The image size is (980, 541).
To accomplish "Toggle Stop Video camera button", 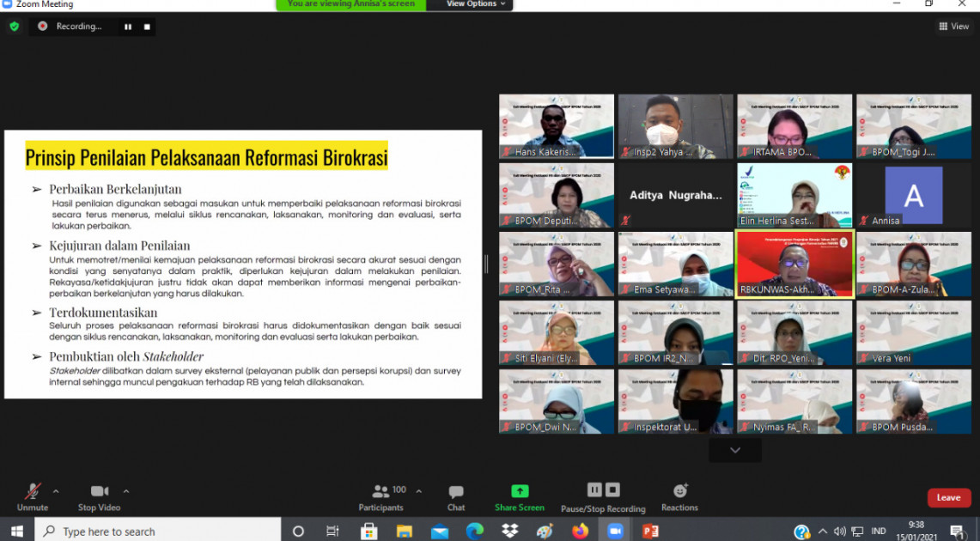I will (100, 492).
